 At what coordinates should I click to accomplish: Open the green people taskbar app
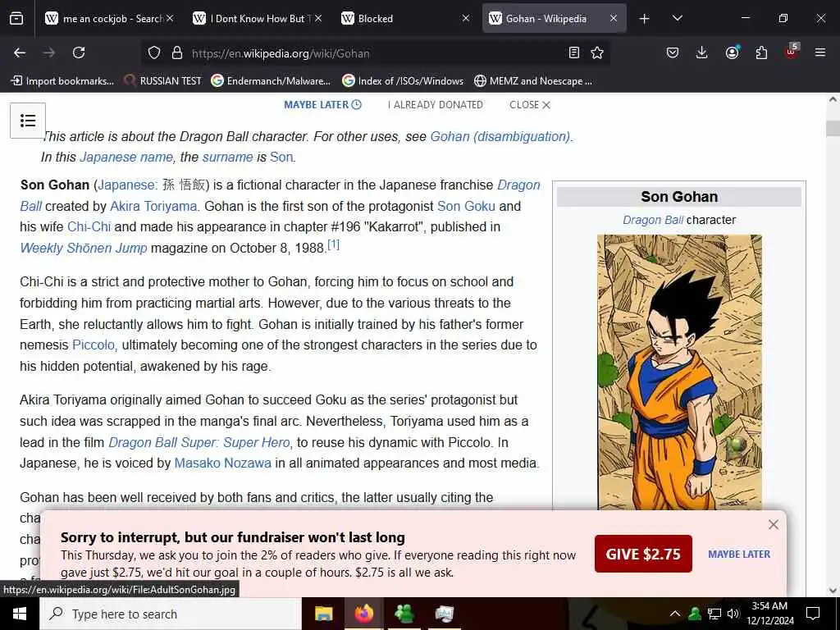(404, 614)
